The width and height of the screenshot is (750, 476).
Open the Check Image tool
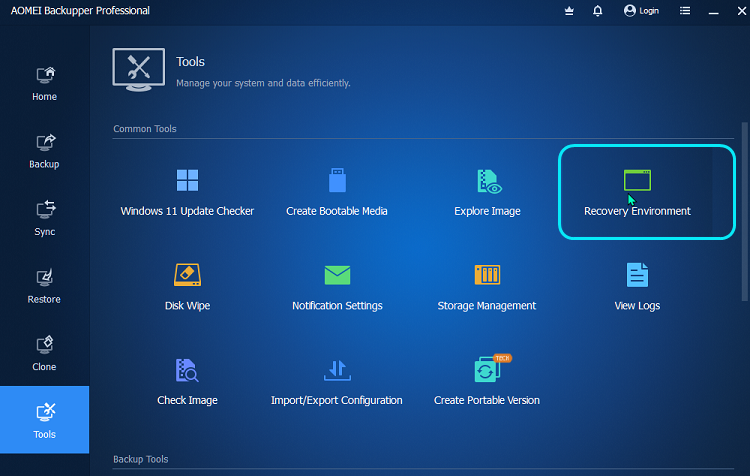[187, 382]
